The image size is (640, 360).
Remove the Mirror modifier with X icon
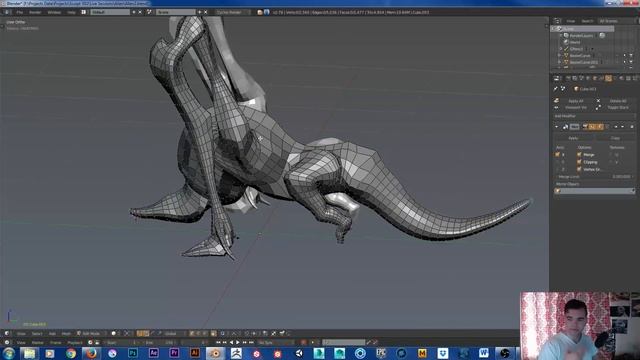point(632,127)
